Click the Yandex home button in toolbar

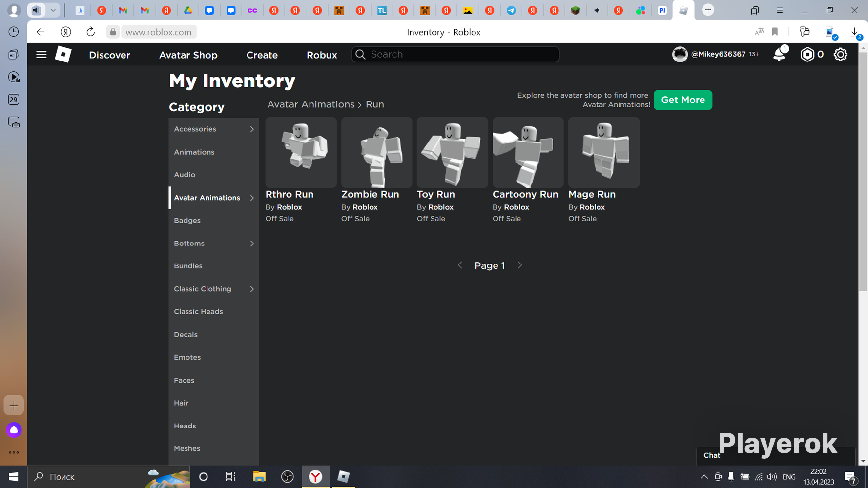(x=65, y=32)
